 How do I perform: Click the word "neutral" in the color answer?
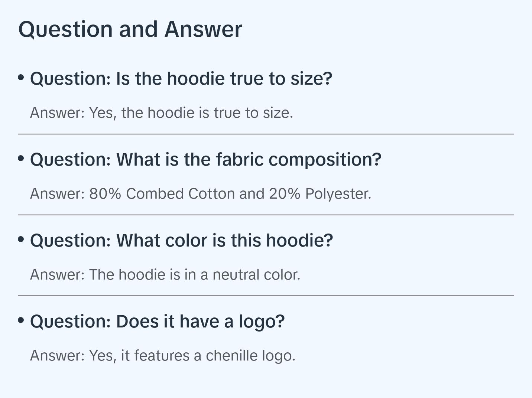236,275
